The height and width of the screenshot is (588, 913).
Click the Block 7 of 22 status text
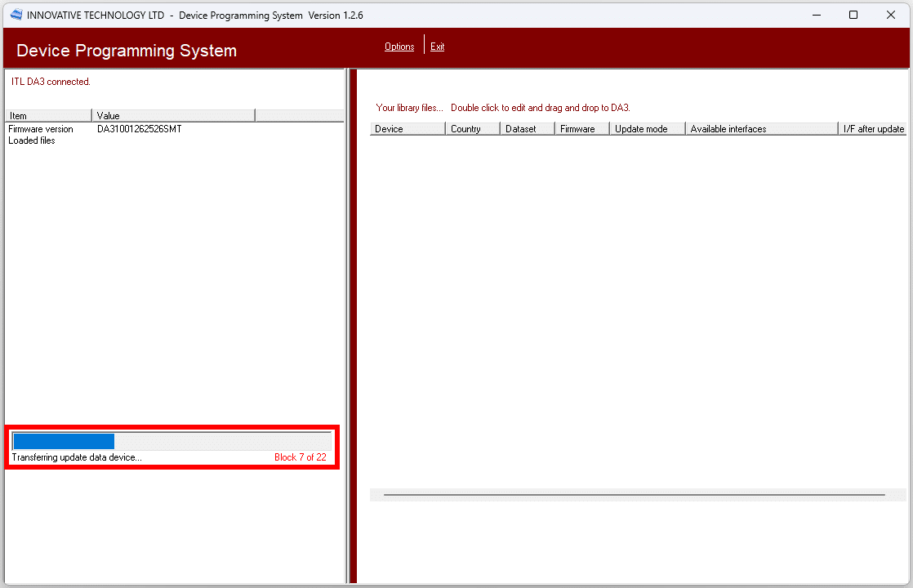tap(300, 457)
